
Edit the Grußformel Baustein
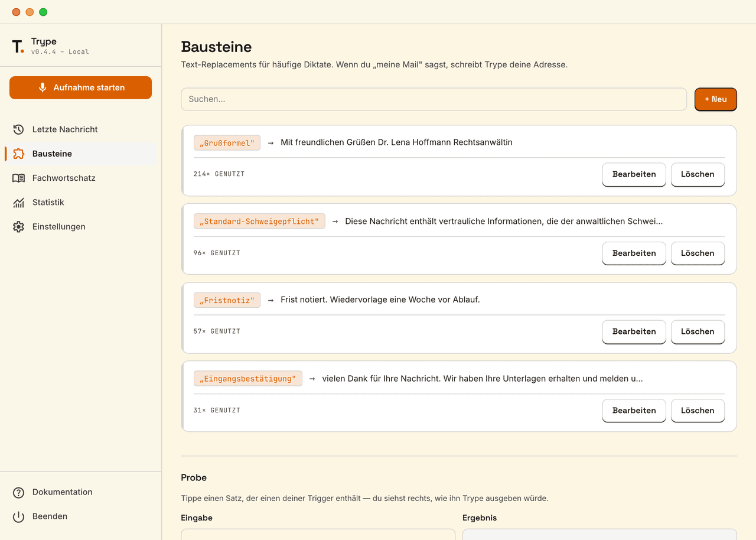coord(634,174)
